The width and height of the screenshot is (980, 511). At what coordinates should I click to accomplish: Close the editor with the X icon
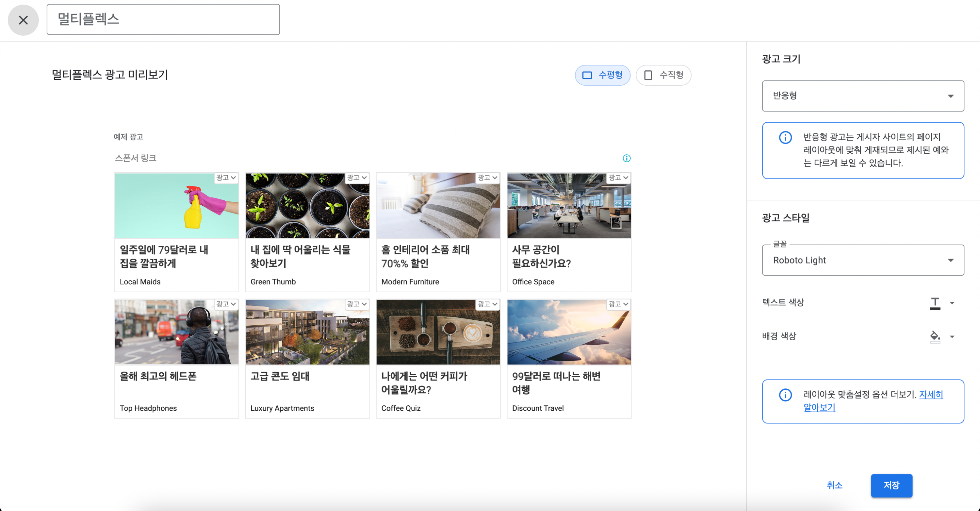click(x=23, y=20)
